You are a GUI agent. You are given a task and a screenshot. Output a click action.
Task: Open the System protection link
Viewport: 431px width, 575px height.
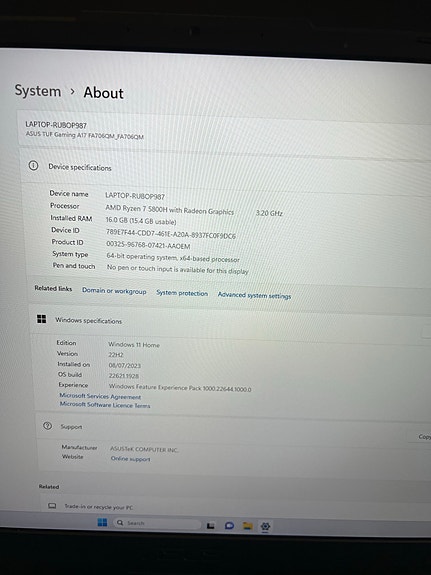pyautogui.click(x=182, y=293)
